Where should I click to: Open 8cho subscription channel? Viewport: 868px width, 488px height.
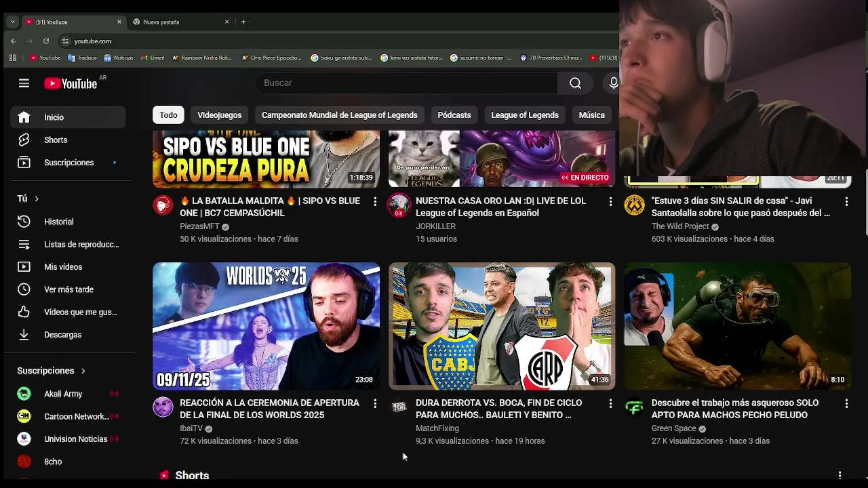pos(68,462)
